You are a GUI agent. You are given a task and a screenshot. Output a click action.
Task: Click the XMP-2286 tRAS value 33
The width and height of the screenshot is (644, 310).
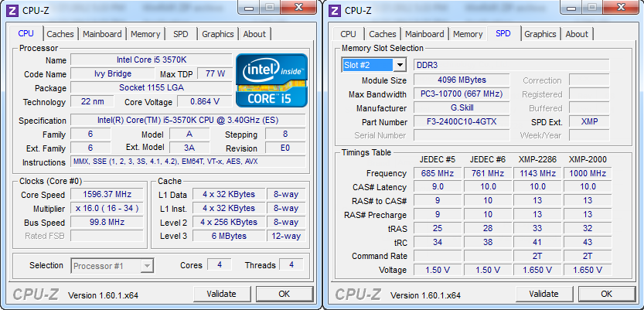point(537,228)
